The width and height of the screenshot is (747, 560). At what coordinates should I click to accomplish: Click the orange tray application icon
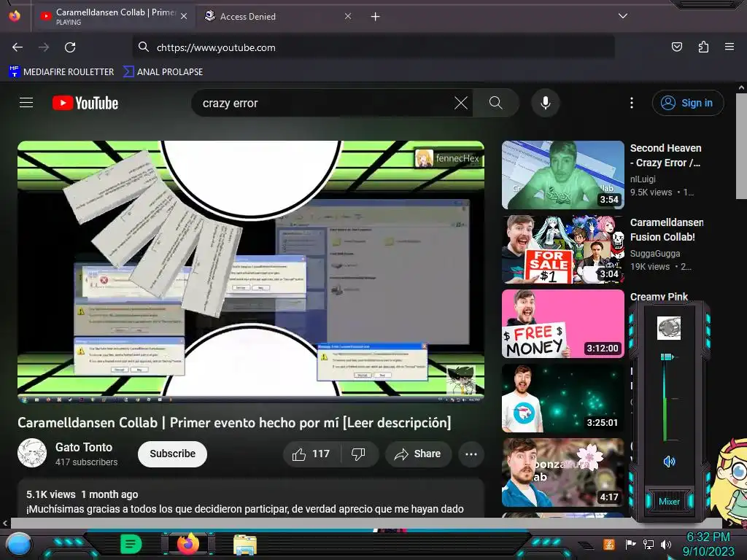pyautogui.click(x=609, y=544)
